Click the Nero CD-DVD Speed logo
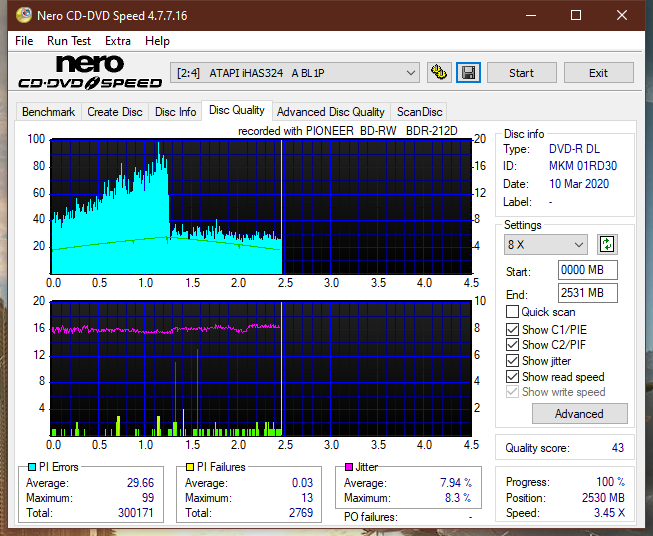 click(90, 72)
